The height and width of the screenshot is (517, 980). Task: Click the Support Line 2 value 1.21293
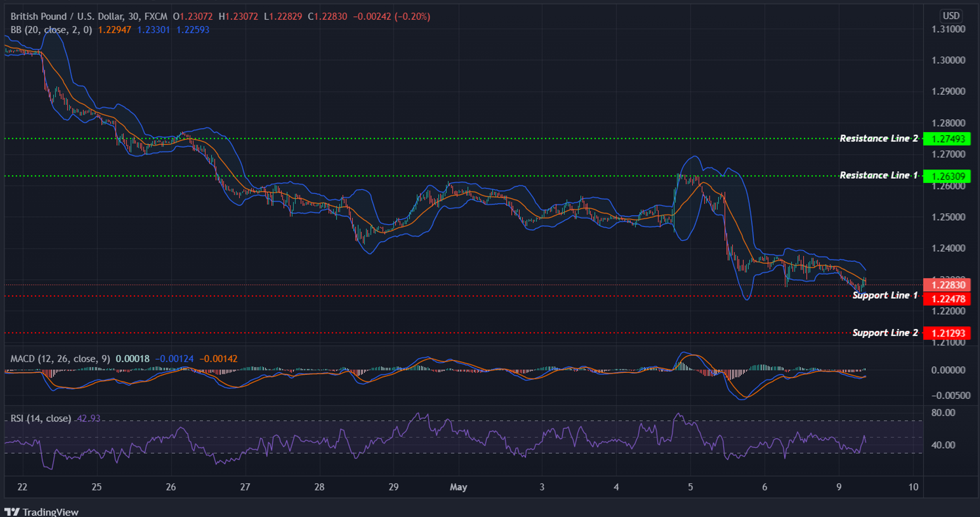[948, 332]
